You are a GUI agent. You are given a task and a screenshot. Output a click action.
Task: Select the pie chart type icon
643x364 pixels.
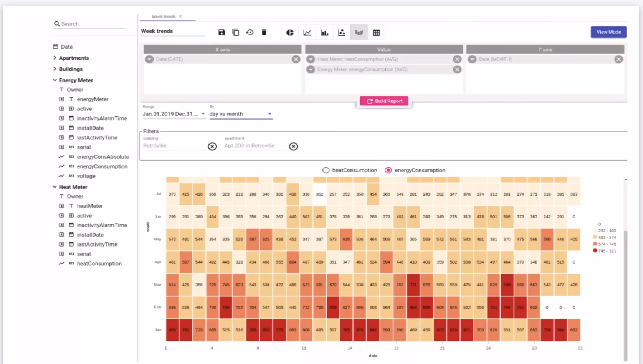[x=290, y=33]
